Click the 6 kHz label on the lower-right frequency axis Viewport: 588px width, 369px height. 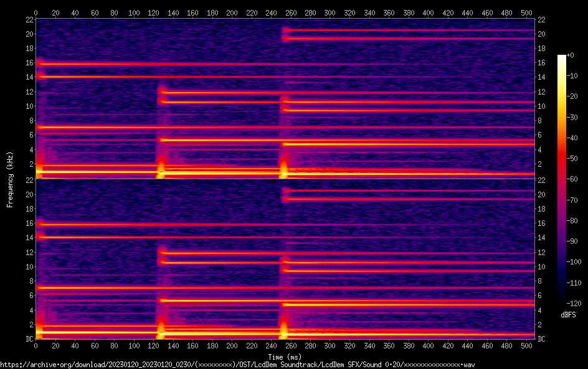point(539,296)
